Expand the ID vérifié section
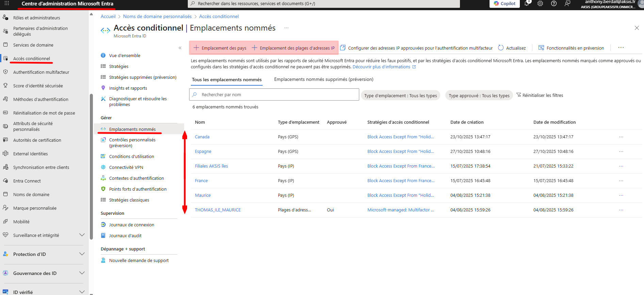644x295 pixels. pyautogui.click(x=82, y=292)
